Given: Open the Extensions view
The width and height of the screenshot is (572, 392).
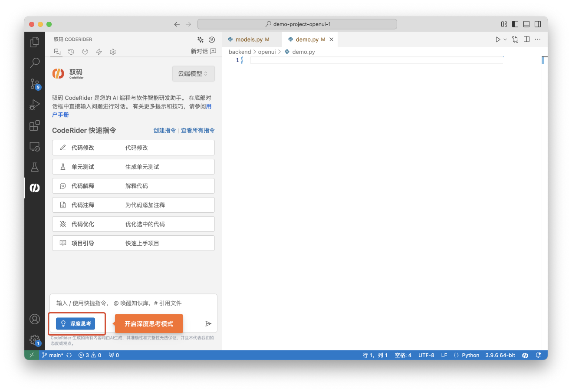Looking at the screenshot, I should coord(34,125).
